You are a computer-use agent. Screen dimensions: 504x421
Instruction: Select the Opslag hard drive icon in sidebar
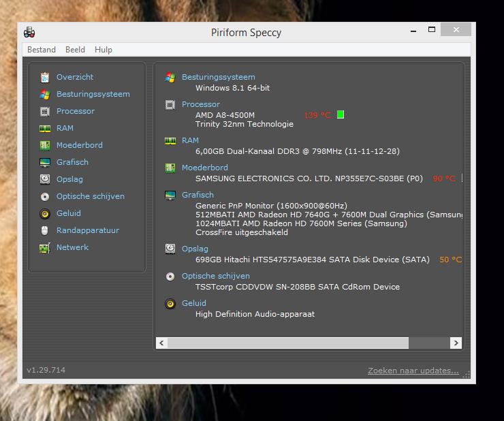(45, 180)
